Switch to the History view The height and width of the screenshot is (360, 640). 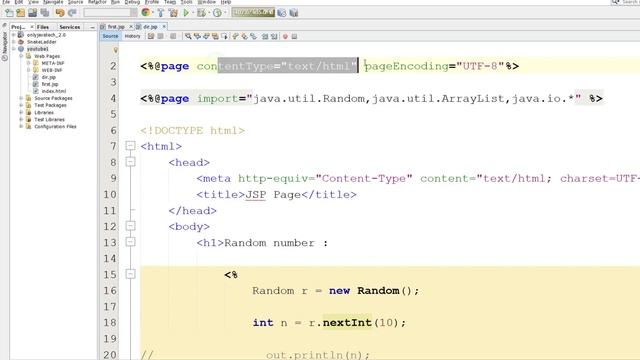pos(132,36)
